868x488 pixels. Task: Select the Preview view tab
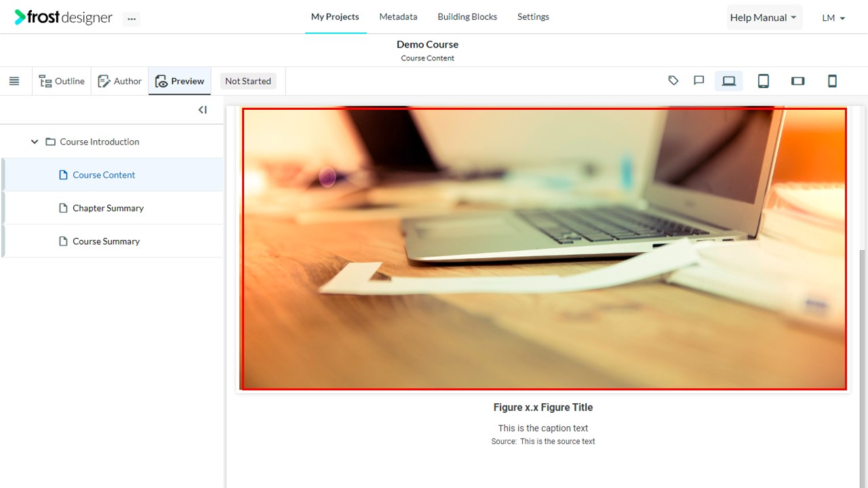pyautogui.click(x=180, y=81)
